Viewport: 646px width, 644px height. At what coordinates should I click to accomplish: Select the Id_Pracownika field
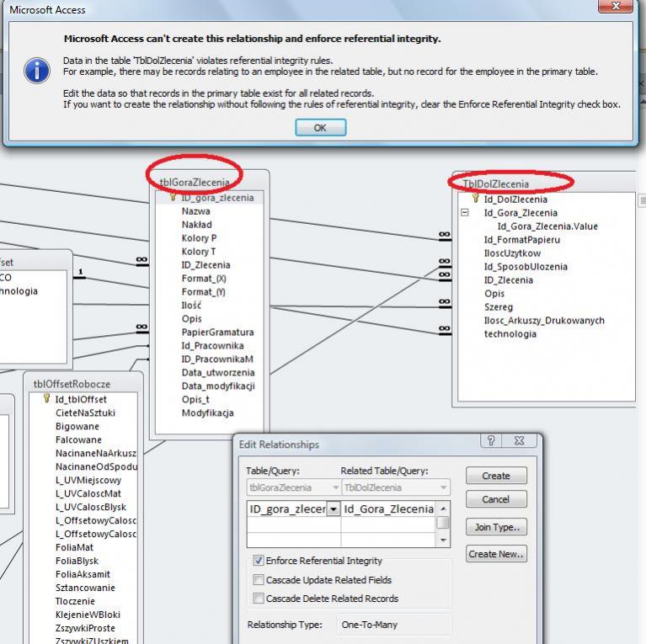212,345
